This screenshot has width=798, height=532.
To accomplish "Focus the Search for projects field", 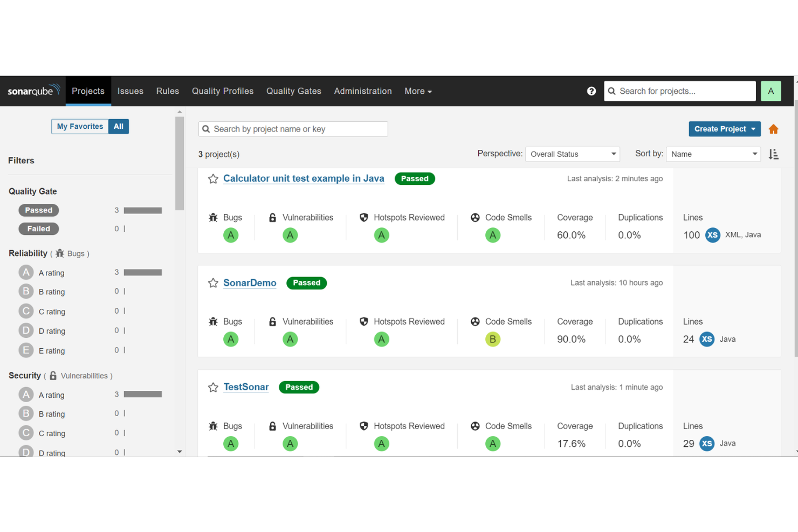I will (679, 91).
